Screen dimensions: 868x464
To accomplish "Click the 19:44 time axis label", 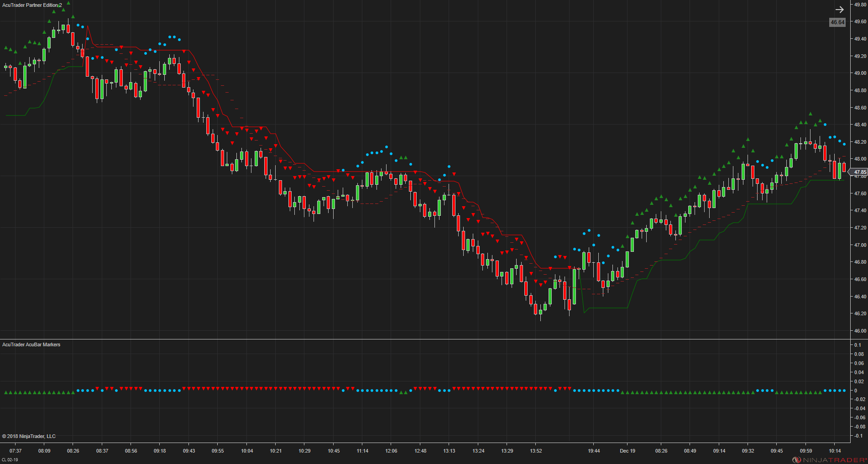I will 594,451.
